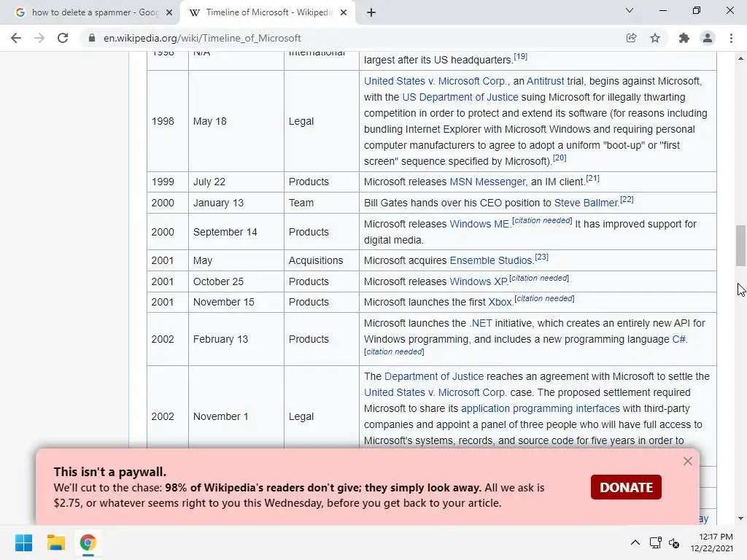Viewport: 747px width, 560px height.
Task: Click the vertical scrollbar thumb
Action: [740, 246]
